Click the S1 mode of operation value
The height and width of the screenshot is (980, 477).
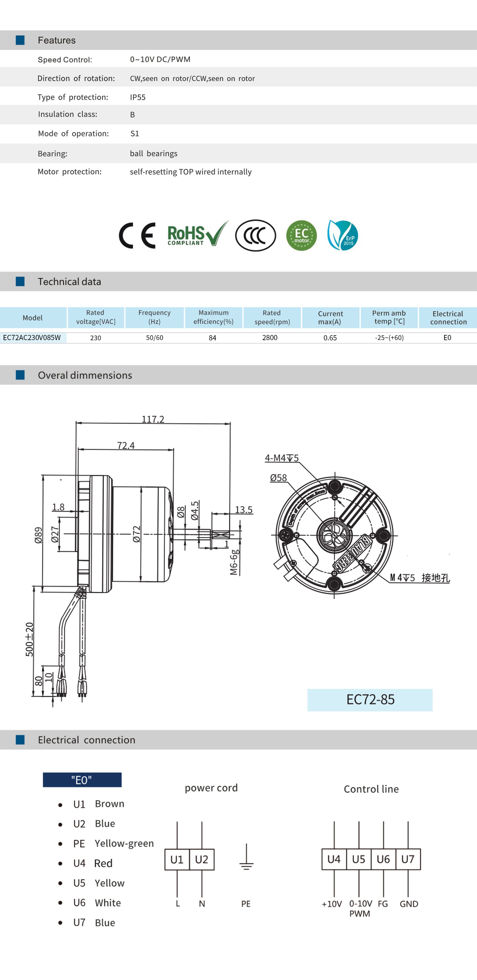(x=135, y=133)
